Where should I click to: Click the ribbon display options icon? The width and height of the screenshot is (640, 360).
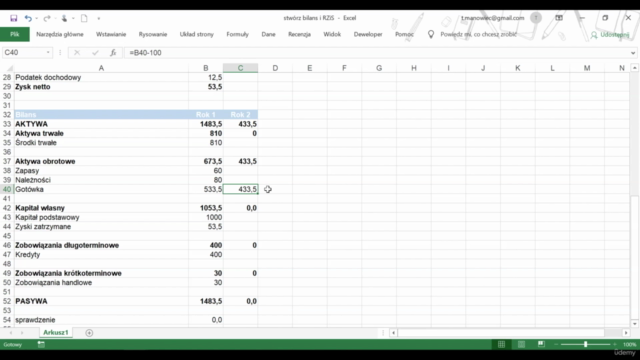pos(559,18)
